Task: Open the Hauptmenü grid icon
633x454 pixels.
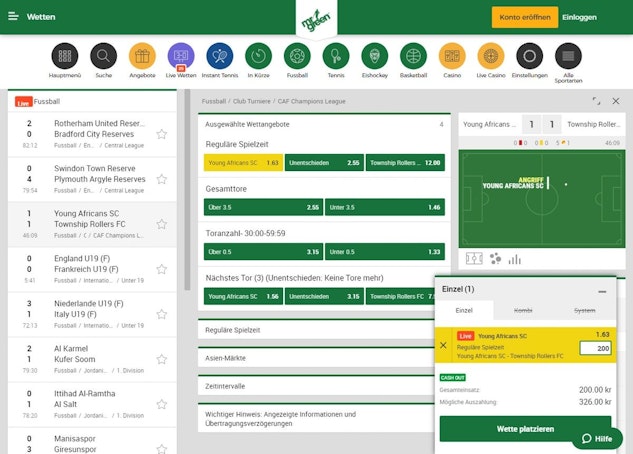Action: pyautogui.click(x=65, y=56)
